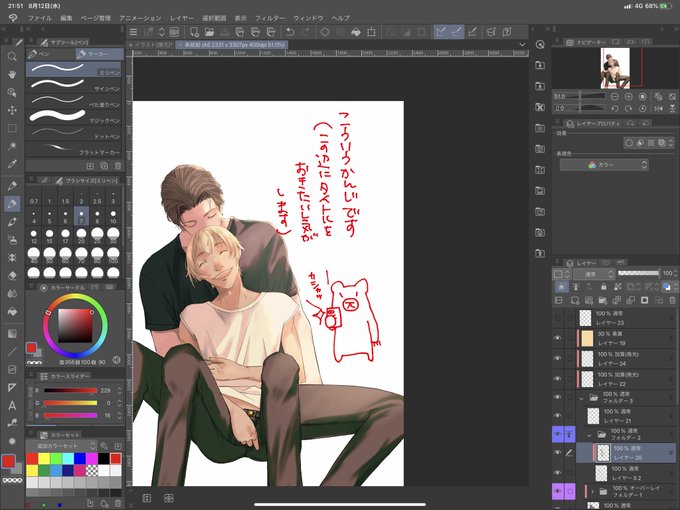The height and width of the screenshot is (510, 680).
Task: Click the R slider in color slider panel
Action: 70,391
